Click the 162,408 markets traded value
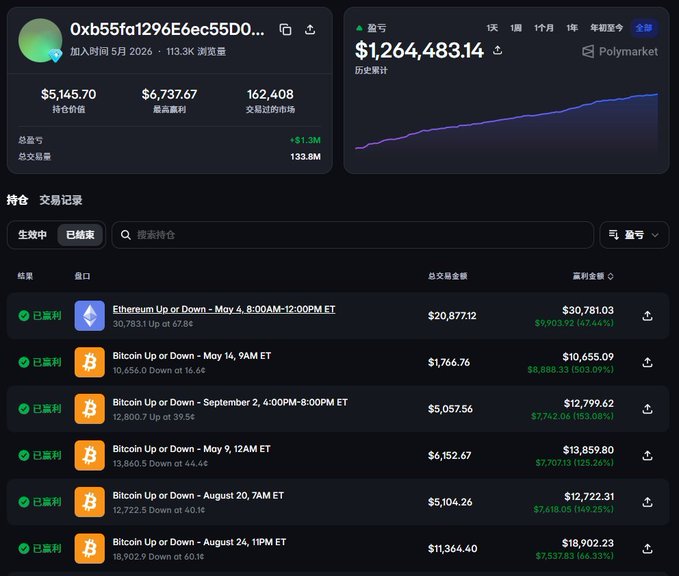The image size is (679, 576). click(270, 94)
